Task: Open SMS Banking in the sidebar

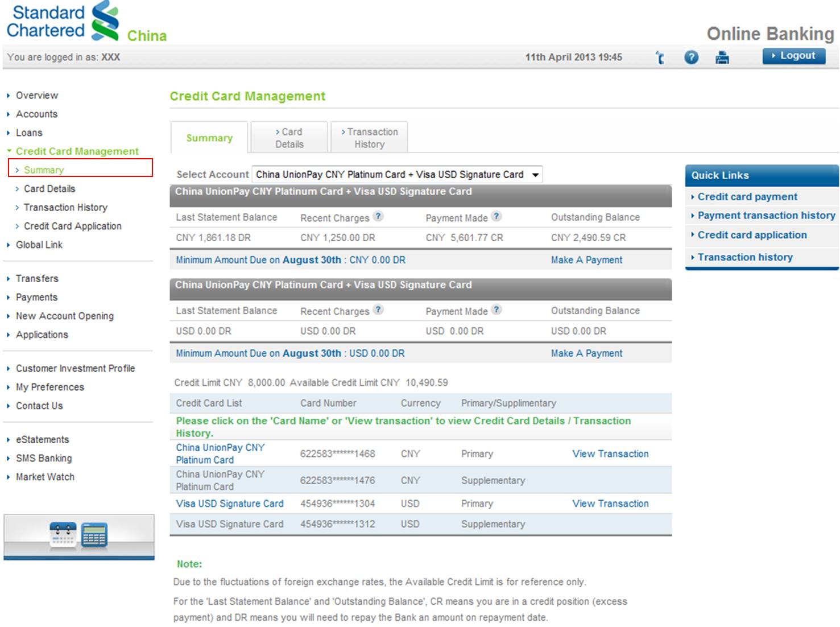Action: (44, 458)
